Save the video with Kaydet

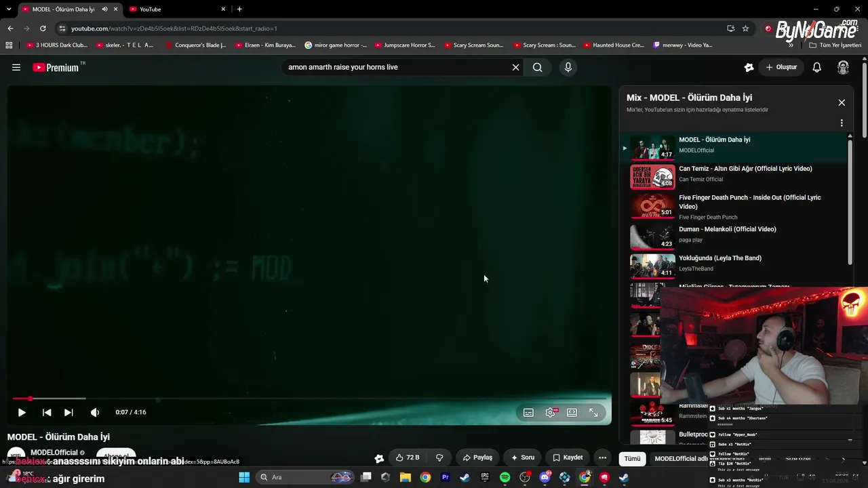click(x=568, y=457)
